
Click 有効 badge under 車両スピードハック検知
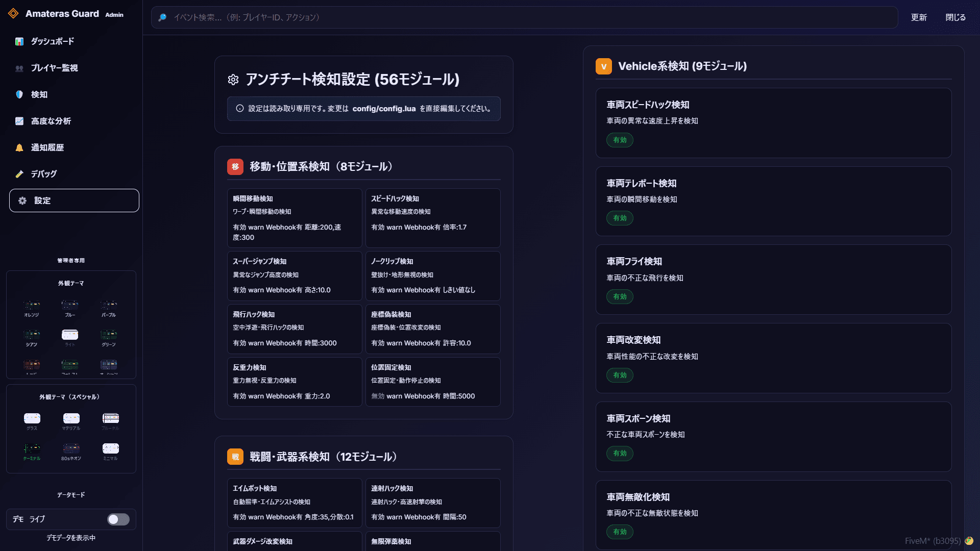620,140
